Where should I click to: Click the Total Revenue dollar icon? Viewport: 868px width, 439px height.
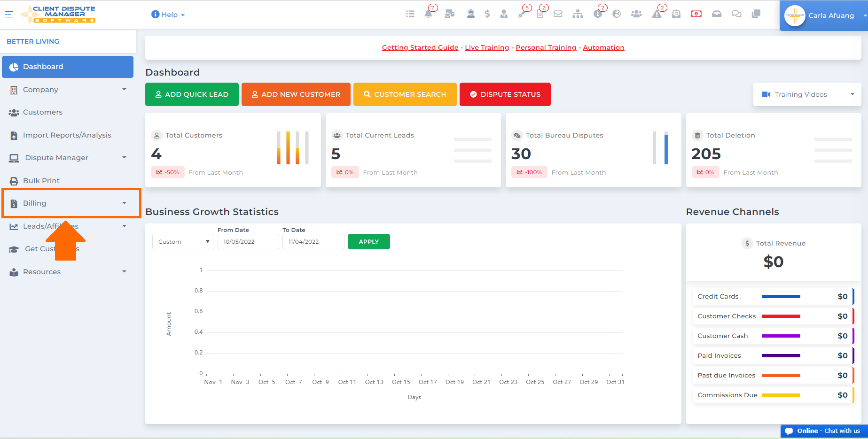(747, 243)
